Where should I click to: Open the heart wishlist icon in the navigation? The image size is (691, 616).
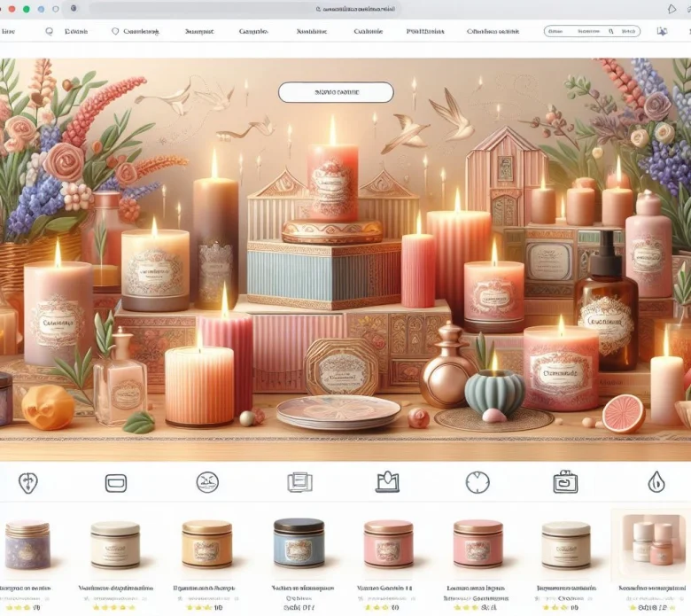click(x=115, y=31)
